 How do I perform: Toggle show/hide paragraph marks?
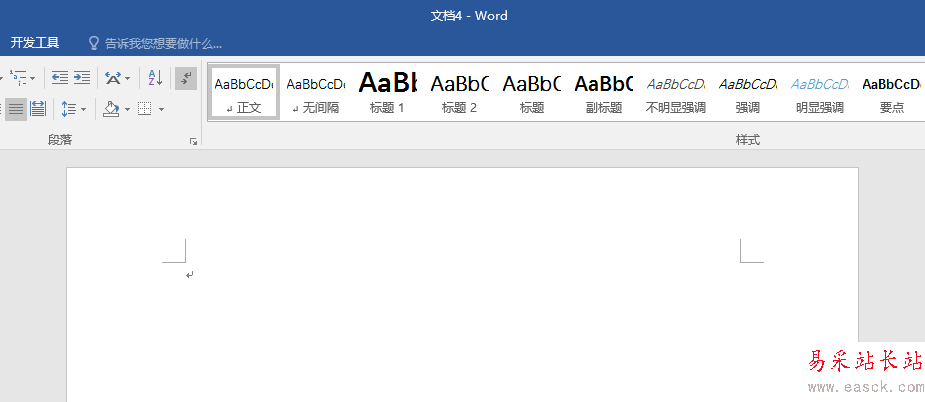pos(186,78)
